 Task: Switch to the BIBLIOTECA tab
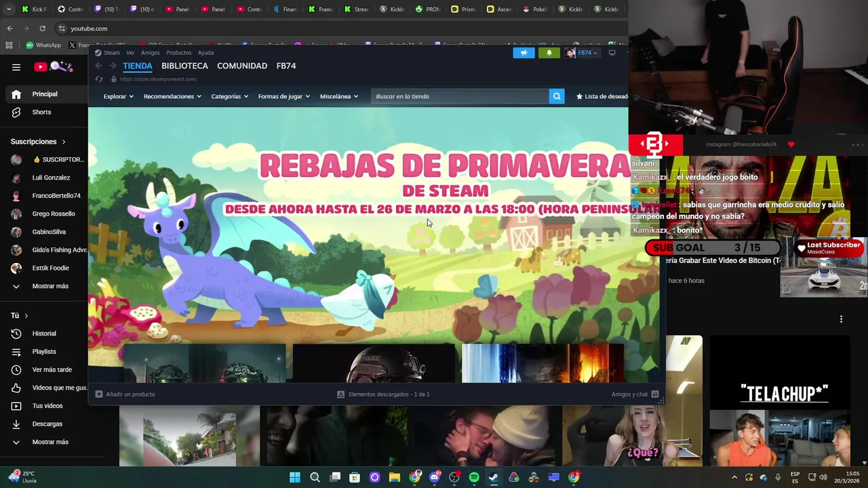click(184, 66)
